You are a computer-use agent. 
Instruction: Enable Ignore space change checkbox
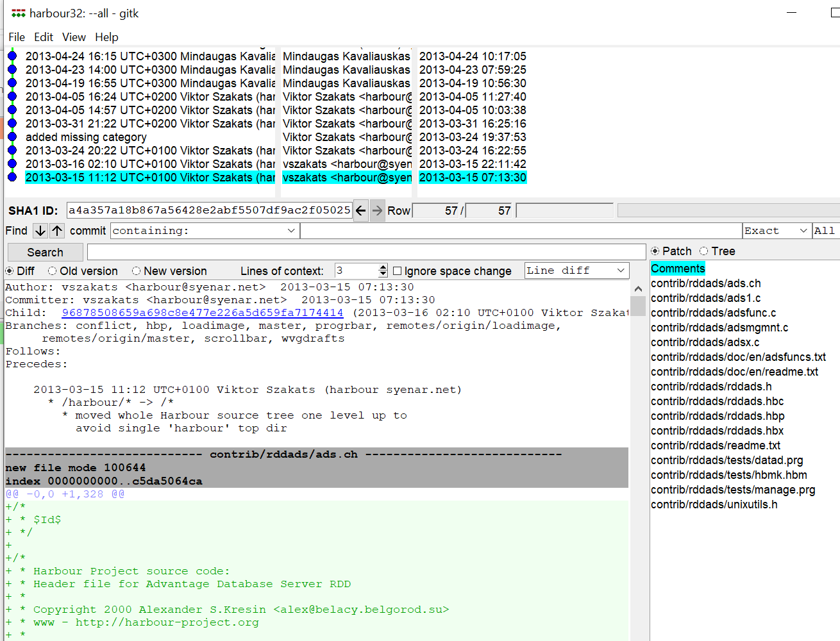[x=398, y=271]
